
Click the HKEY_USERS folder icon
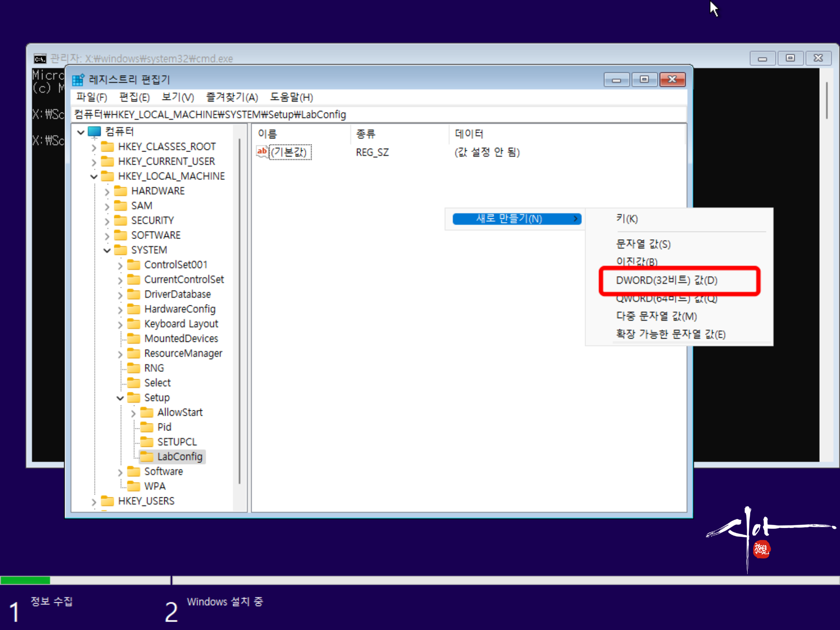pyautogui.click(x=108, y=501)
